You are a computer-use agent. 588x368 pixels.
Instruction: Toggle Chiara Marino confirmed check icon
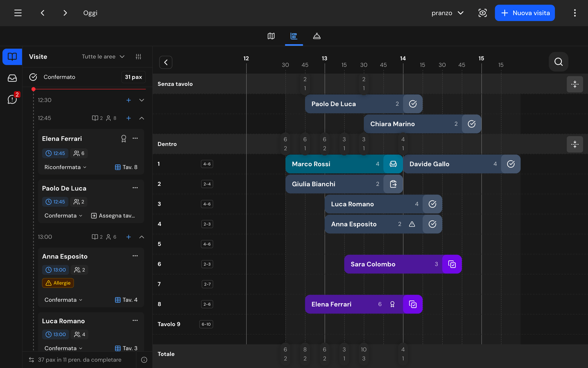coord(471,124)
